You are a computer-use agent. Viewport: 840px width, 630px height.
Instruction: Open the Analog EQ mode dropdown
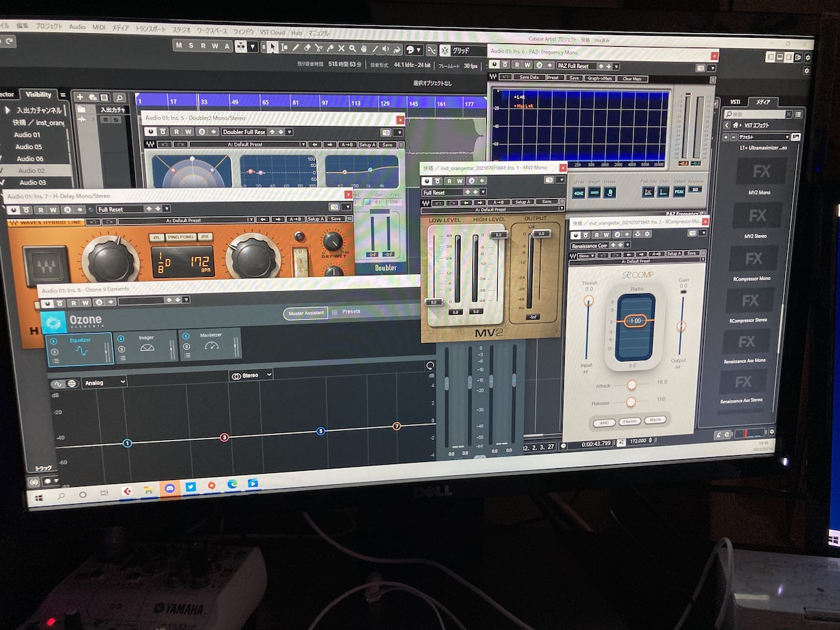[x=104, y=382]
